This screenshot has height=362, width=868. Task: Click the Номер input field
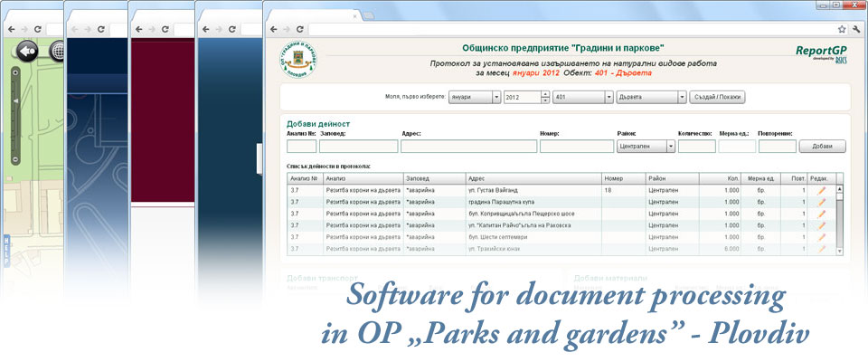tap(576, 147)
